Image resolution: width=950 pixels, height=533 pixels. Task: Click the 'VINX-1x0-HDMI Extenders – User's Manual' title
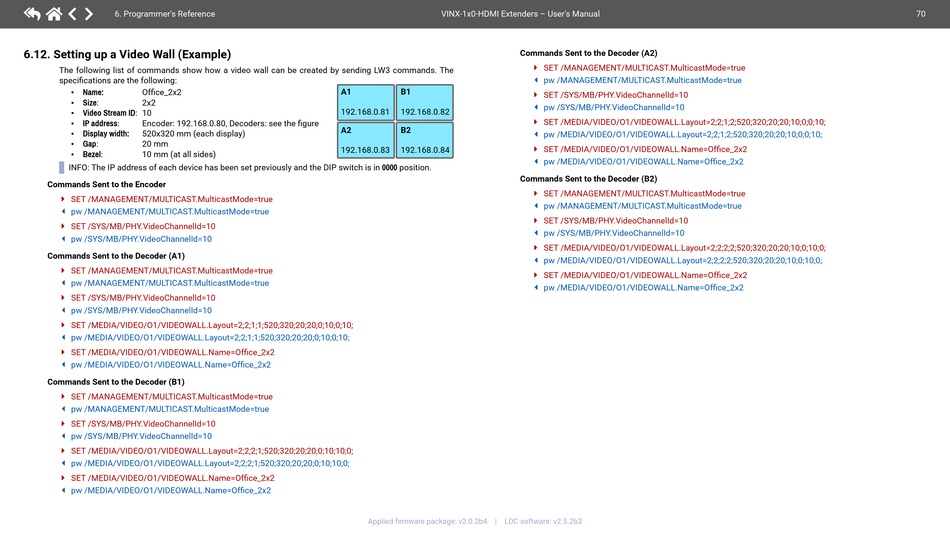pos(520,14)
